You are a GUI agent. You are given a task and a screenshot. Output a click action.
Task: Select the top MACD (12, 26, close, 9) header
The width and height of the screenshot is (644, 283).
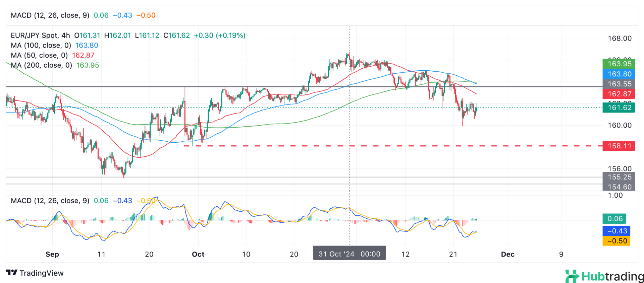pyautogui.click(x=50, y=15)
